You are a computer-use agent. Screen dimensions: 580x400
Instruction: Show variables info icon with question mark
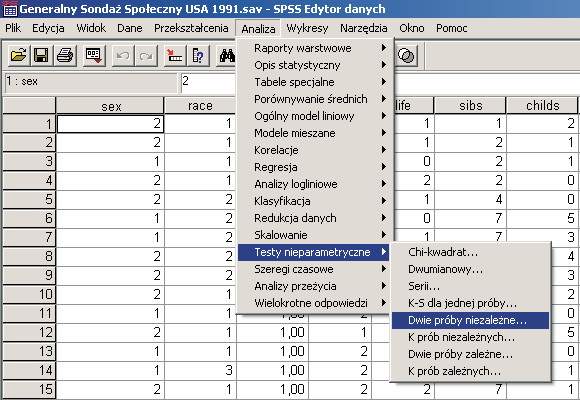pyautogui.click(x=198, y=56)
